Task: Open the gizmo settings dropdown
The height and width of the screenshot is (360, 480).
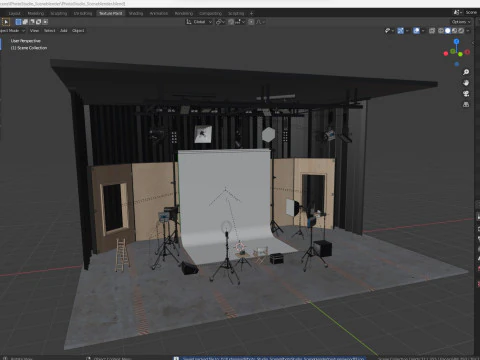Action: (407, 31)
